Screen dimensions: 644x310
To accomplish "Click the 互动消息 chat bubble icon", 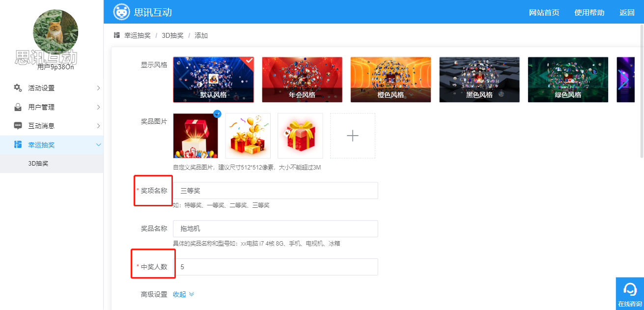I will coord(18,126).
